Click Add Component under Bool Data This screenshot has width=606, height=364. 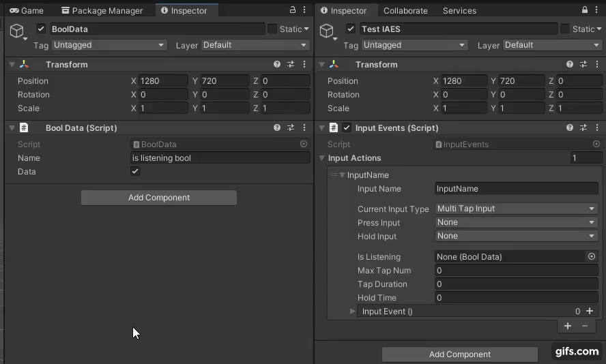[159, 198]
